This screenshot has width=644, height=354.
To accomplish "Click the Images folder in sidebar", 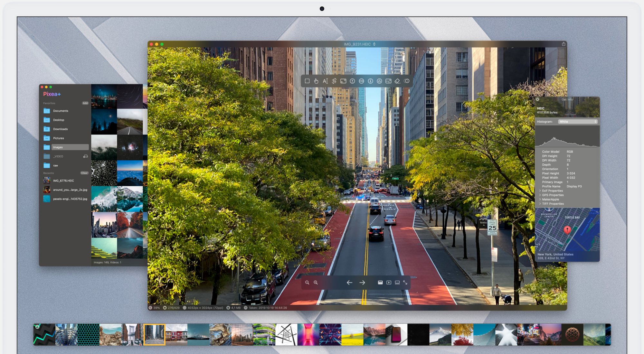I will [59, 147].
